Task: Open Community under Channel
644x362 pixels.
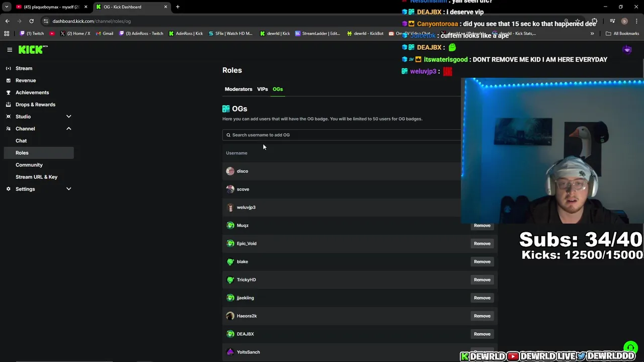Action: (x=29, y=165)
